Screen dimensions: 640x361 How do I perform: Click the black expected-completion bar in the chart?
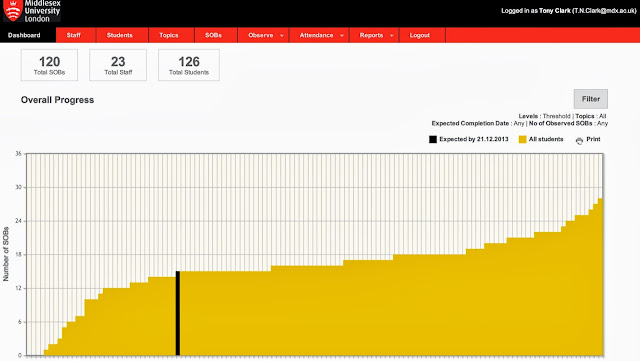[x=178, y=313]
